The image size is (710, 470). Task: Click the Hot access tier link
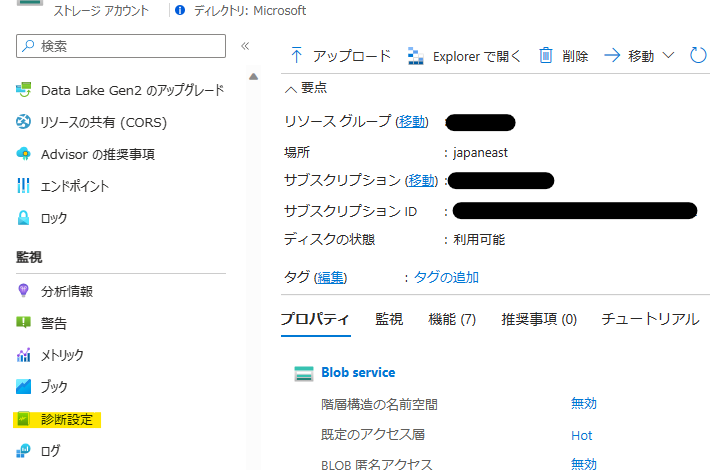[x=581, y=435]
